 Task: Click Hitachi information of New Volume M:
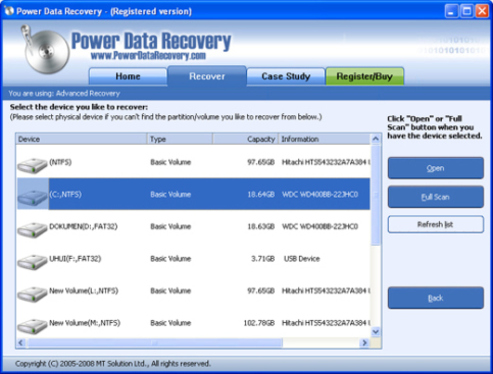(326, 323)
